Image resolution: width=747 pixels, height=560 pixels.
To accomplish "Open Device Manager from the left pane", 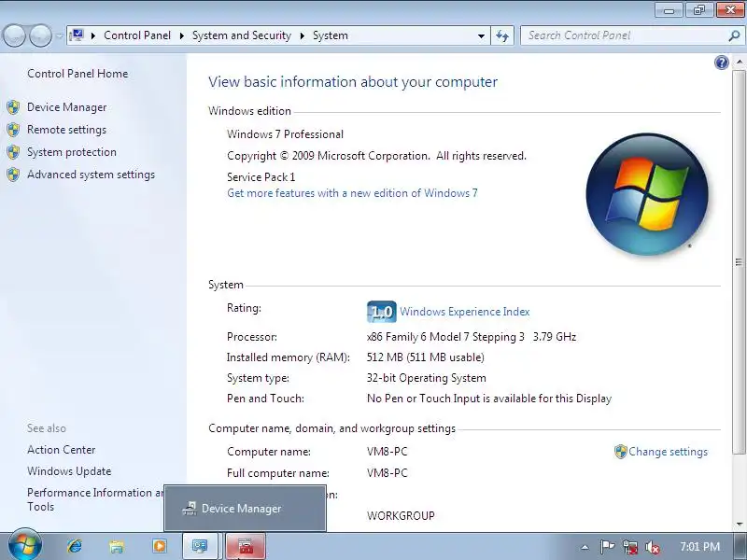I will coord(66,107).
